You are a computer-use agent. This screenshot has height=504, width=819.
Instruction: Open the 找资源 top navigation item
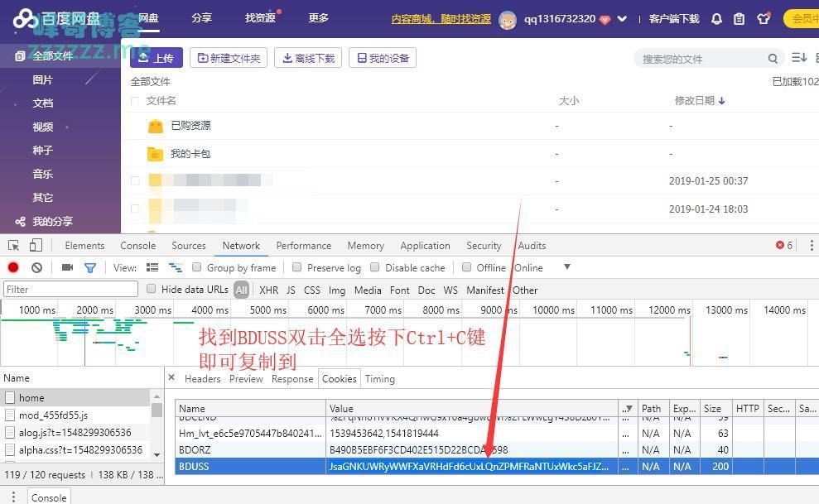[x=260, y=18]
